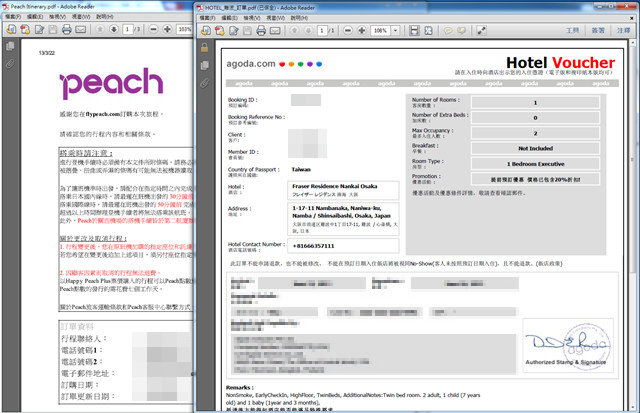Click "Fraser Residence Nankai Osaka" hotel name

pos(335,186)
